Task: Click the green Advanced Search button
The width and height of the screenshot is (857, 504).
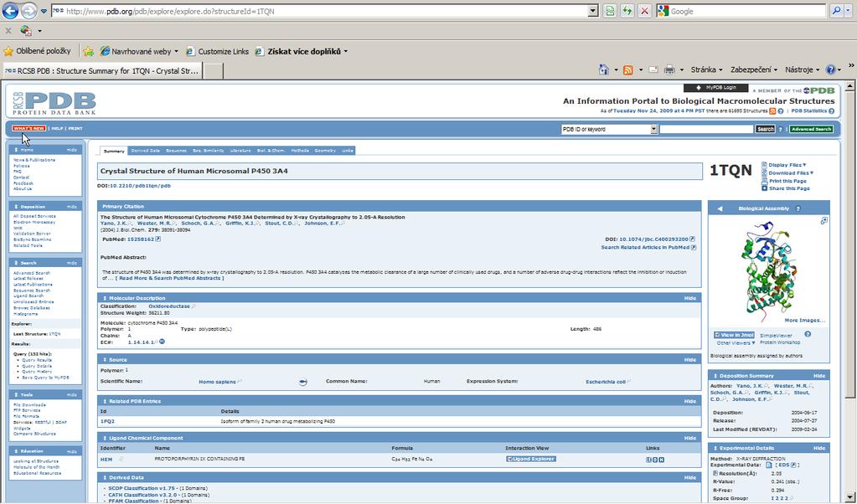Action: [811, 130]
